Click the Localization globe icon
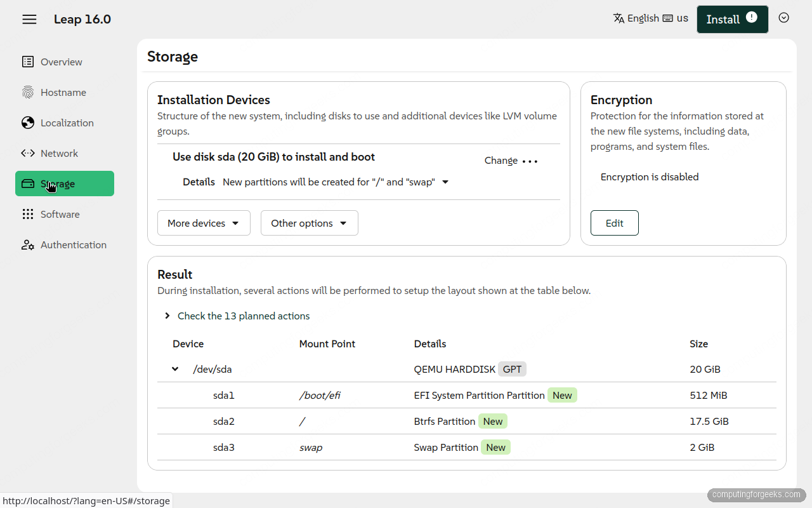Image resolution: width=812 pixels, height=508 pixels. click(x=28, y=123)
